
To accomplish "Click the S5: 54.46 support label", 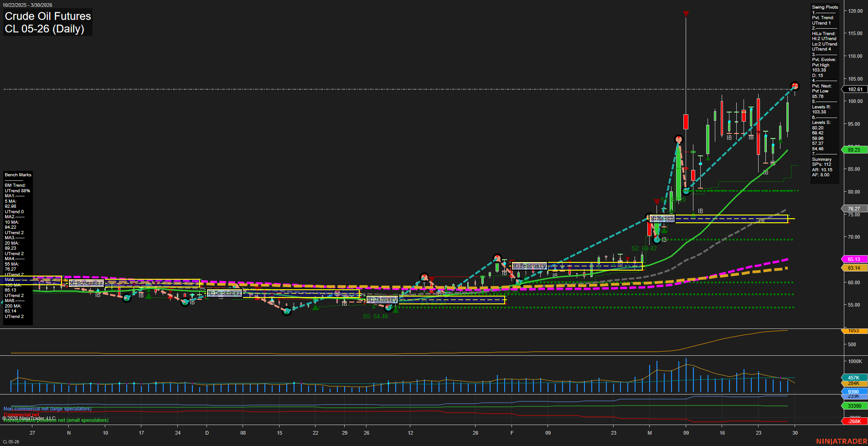I will pyautogui.click(x=375, y=316).
